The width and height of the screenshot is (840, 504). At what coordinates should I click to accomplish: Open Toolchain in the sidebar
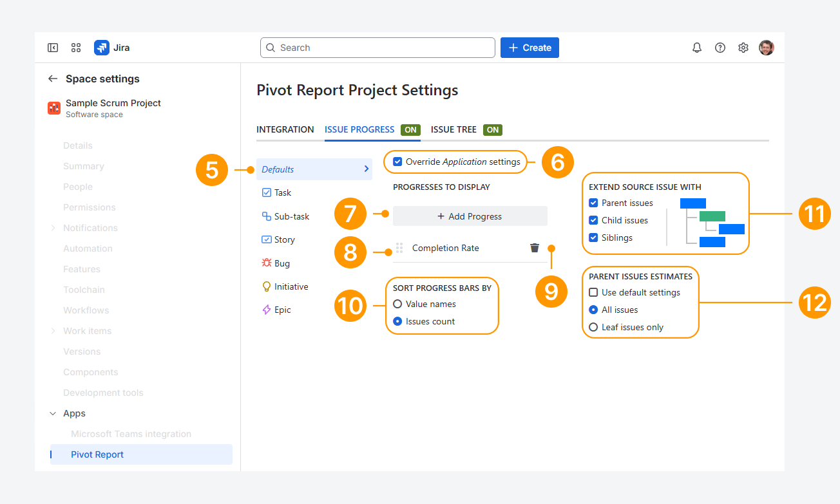pos(84,290)
